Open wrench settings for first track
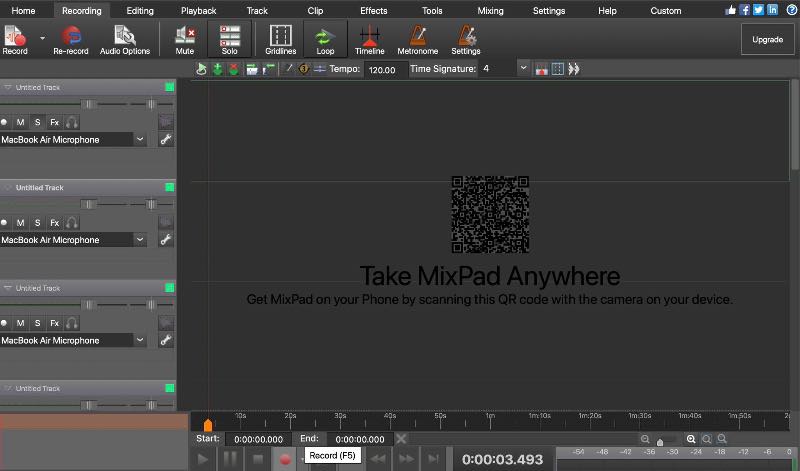Image resolution: width=800 pixels, height=471 pixels. 166,140
